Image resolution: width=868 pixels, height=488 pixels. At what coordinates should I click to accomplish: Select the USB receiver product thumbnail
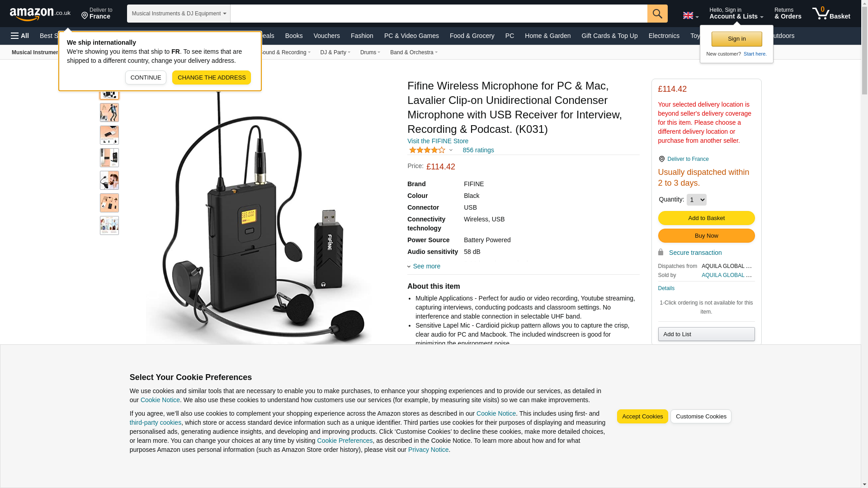point(109,135)
